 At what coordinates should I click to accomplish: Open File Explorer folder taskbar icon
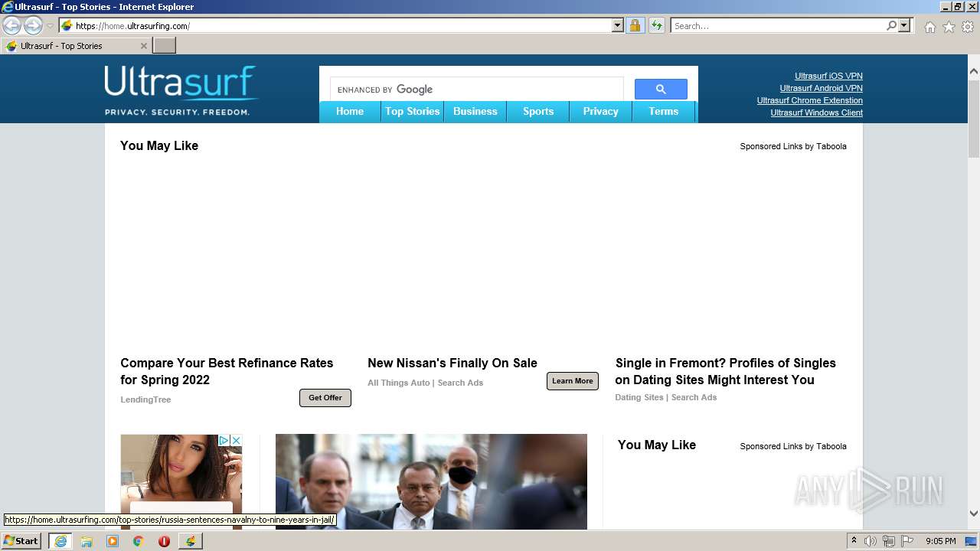coord(87,541)
